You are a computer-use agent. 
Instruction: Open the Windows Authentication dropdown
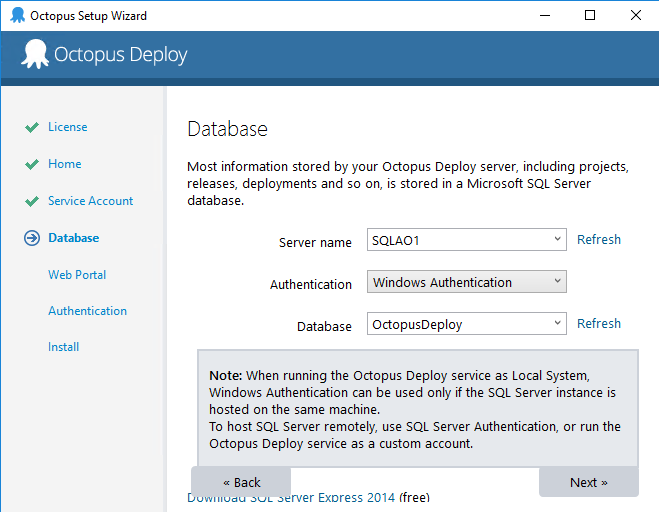[x=467, y=282]
